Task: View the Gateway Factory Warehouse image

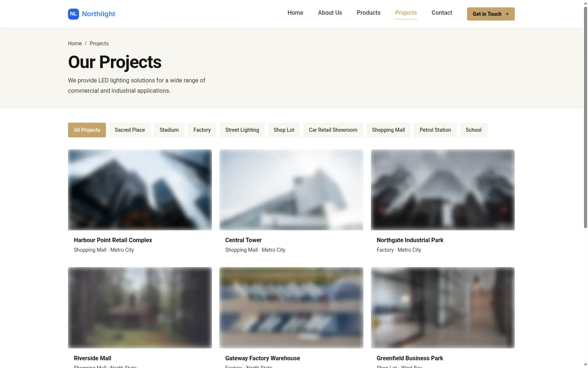Action: click(x=291, y=308)
